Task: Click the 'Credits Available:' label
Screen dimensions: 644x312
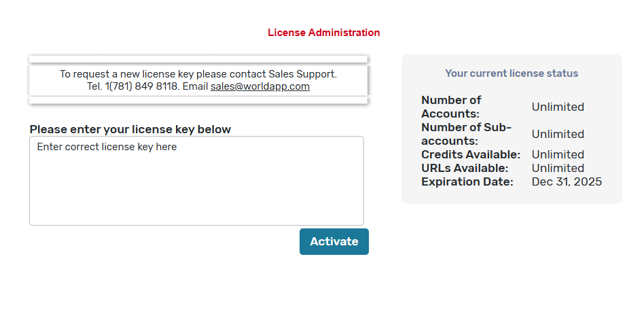Action: [x=471, y=154]
